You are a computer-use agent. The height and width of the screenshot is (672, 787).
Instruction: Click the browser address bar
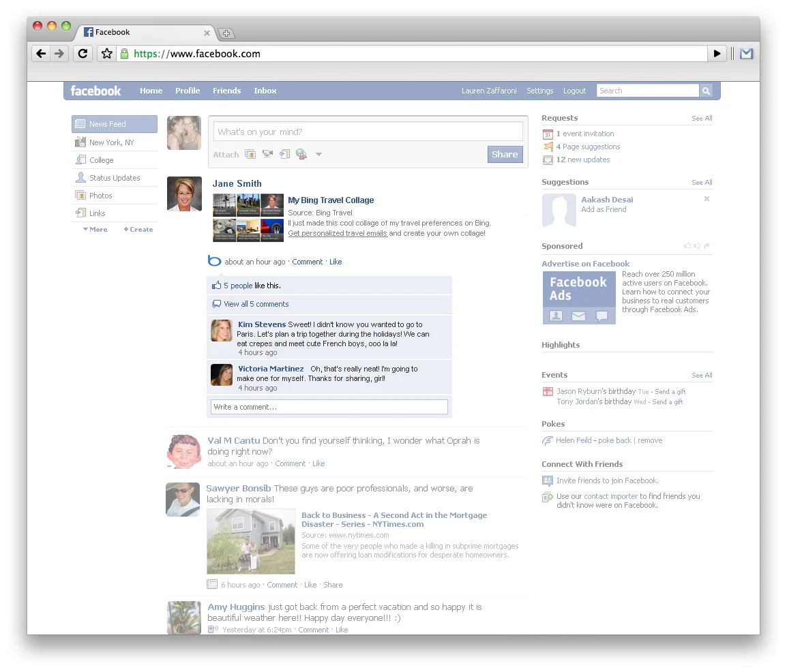[x=411, y=54]
